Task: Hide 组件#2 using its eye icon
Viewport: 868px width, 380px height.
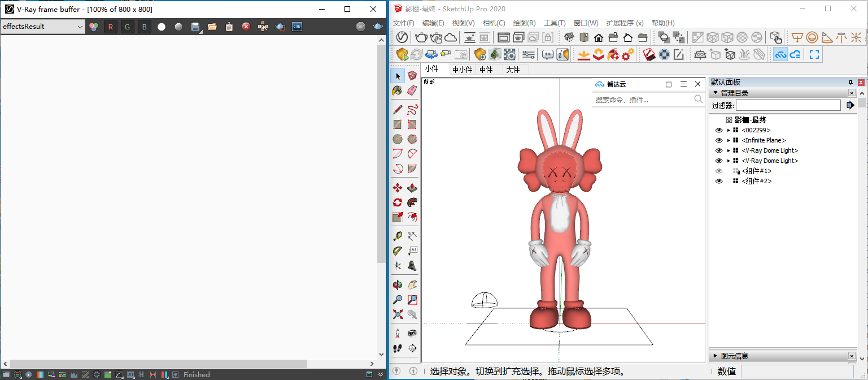Action: coord(719,181)
